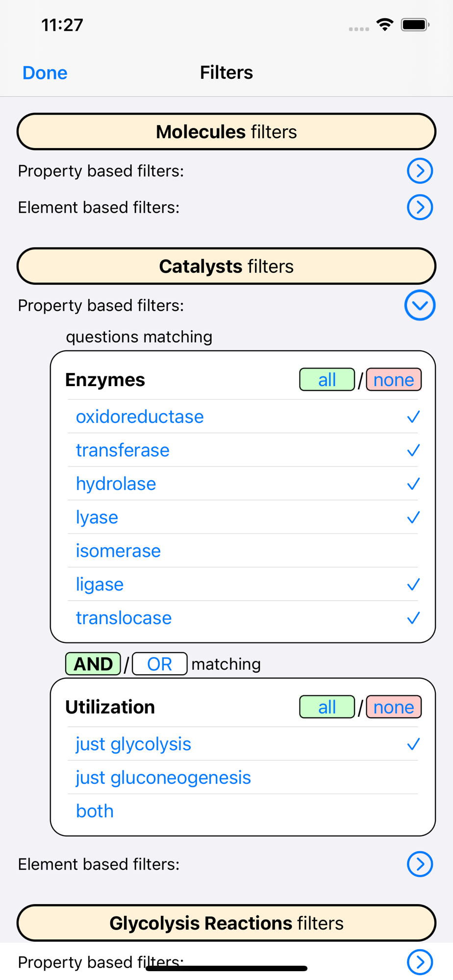Screen dimensions: 453x980
Task: Tap the lyase checkmark icon
Action: [413, 517]
